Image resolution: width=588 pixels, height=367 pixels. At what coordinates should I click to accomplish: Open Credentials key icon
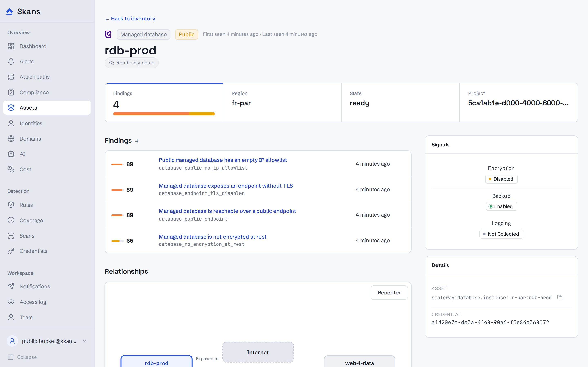point(11,251)
